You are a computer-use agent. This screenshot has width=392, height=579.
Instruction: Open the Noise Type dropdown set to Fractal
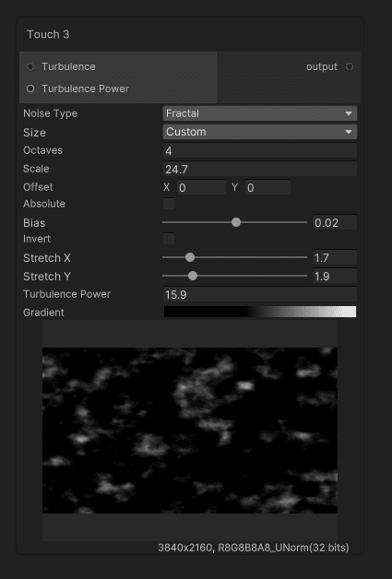260,113
